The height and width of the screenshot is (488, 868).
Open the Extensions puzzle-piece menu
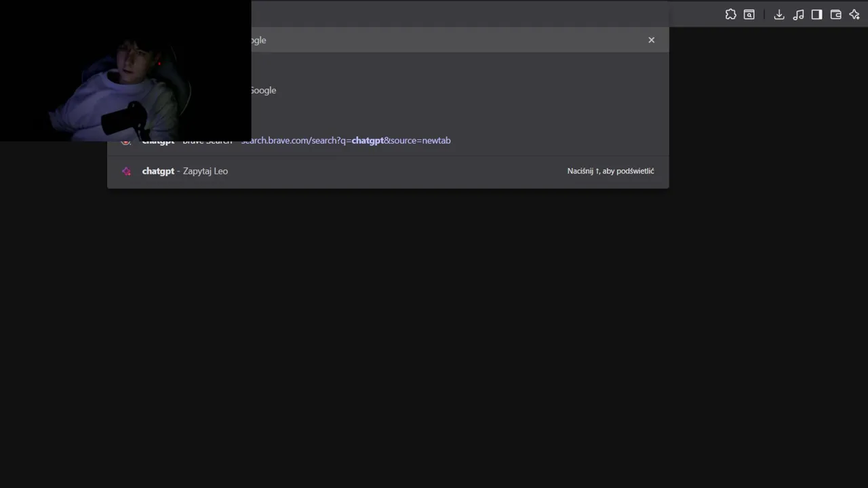point(730,14)
